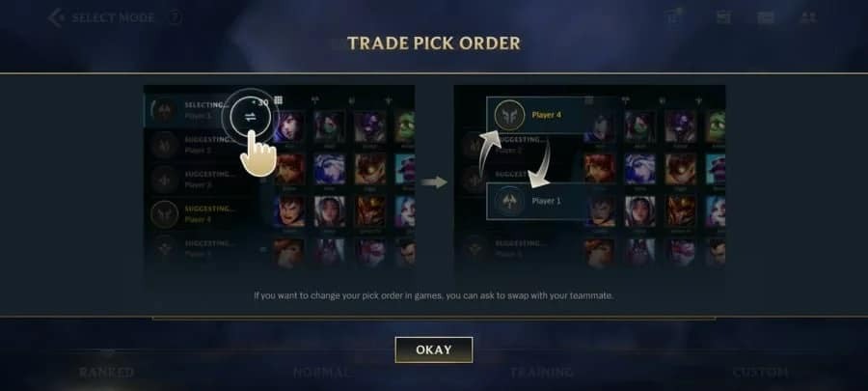868x391 pixels.
Task: Click the highlighted Player 4 card in right preview
Action: pyautogui.click(x=536, y=115)
